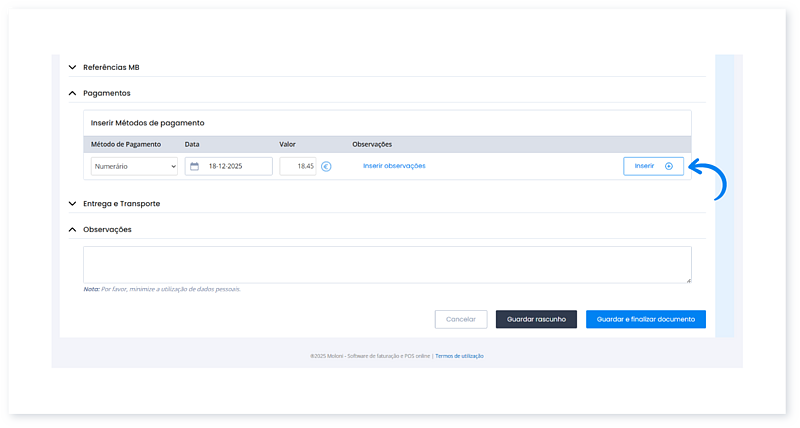Expand the Entrega e Transporte section title
Screen dimensions: 800x428
tap(121, 203)
